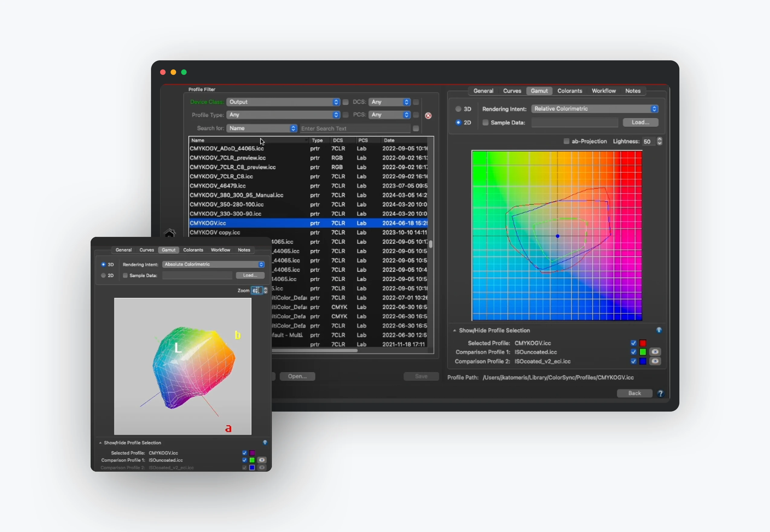This screenshot has height=532, width=770.
Task: Click green color swatch for Comparison Profile 1
Action: (x=643, y=352)
